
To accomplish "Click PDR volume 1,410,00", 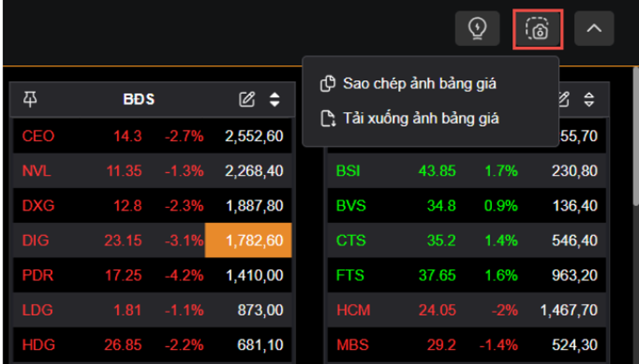I will click(255, 276).
